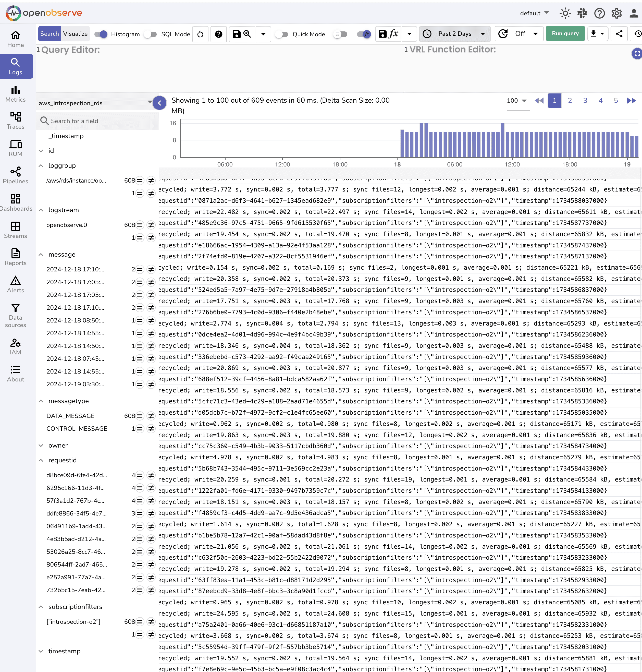Reset the query with the refresh icon

[x=200, y=34]
